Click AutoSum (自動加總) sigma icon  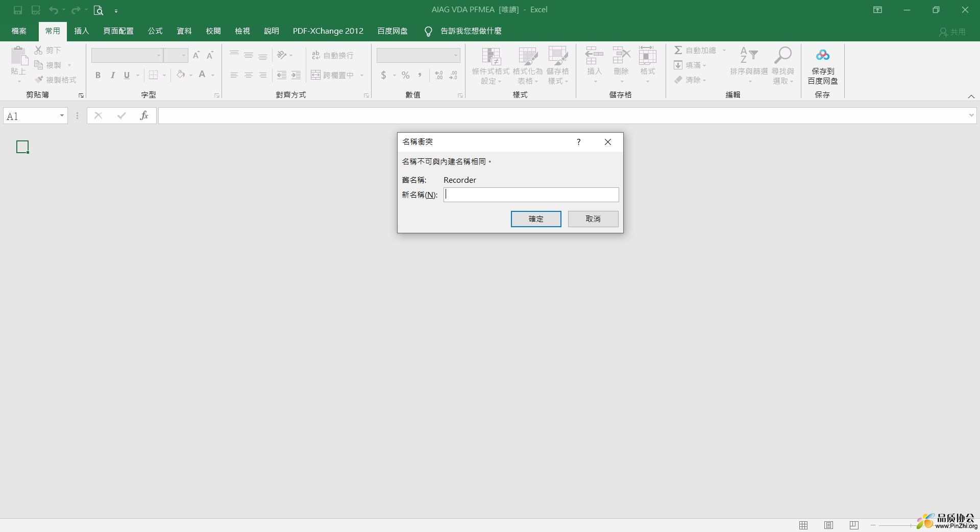click(678, 50)
